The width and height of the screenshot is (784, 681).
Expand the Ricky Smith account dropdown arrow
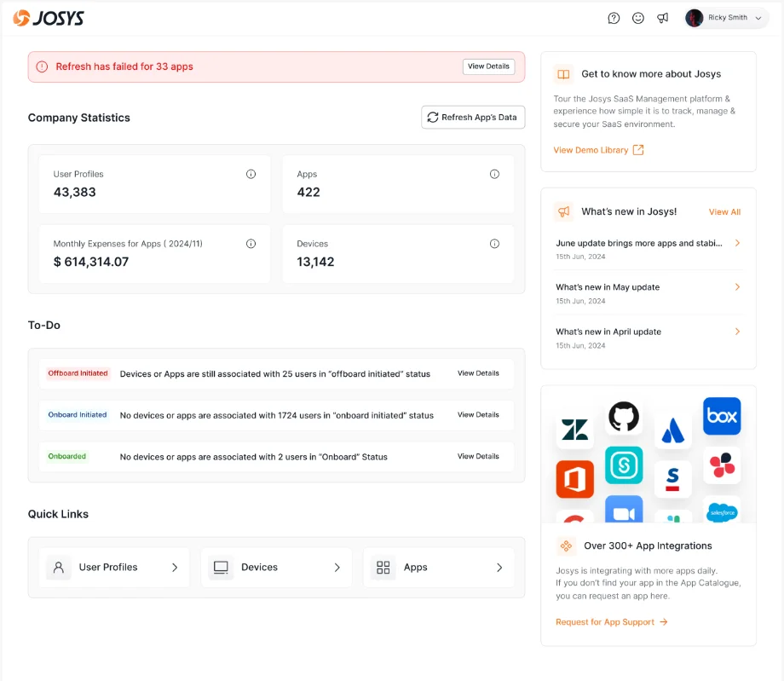point(758,18)
